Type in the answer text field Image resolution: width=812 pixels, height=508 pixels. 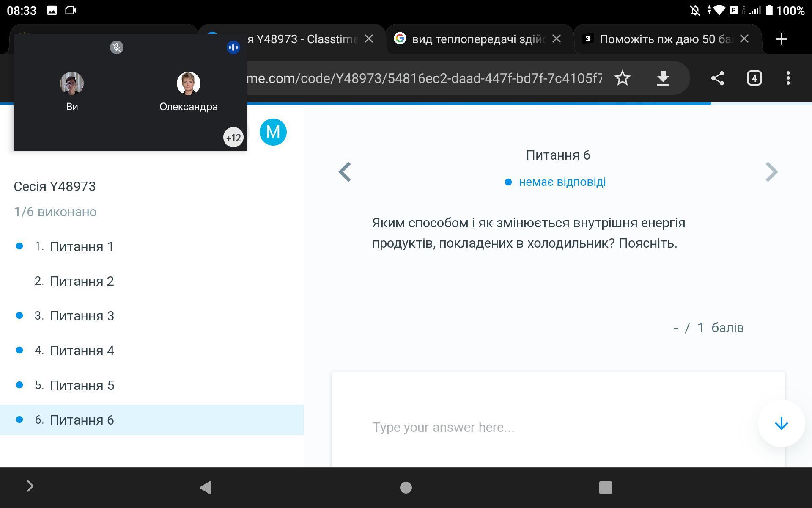coord(550,427)
